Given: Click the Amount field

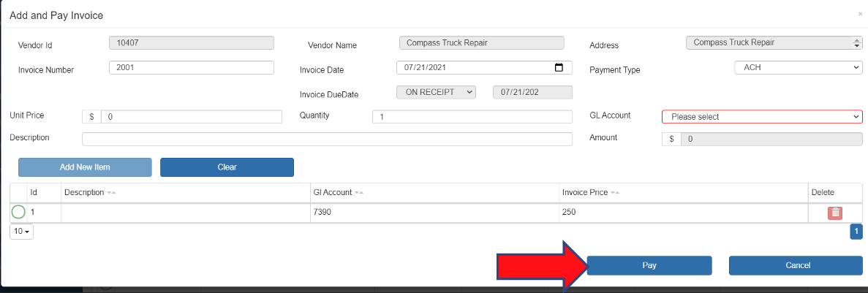Looking at the screenshot, I should click(x=771, y=139).
